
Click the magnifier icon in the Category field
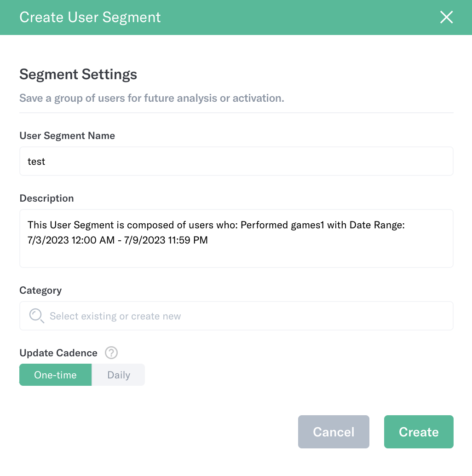(x=36, y=316)
